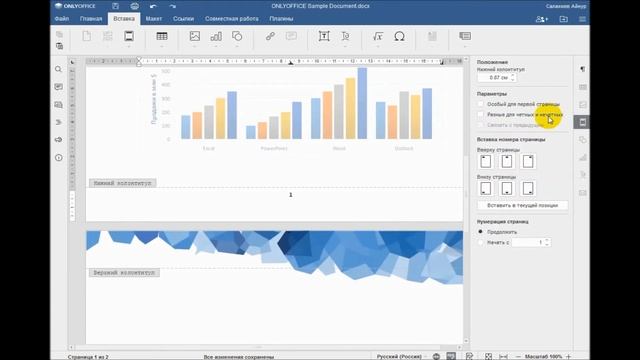Expand the shape insert dropdown
The image size is (640, 360).
pyautogui.click(x=237, y=46)
